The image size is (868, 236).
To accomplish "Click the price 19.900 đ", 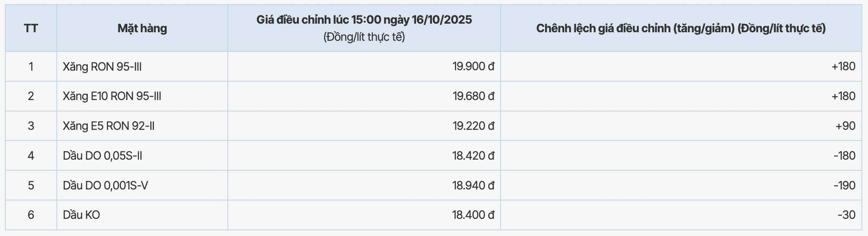I will point(473,67).
